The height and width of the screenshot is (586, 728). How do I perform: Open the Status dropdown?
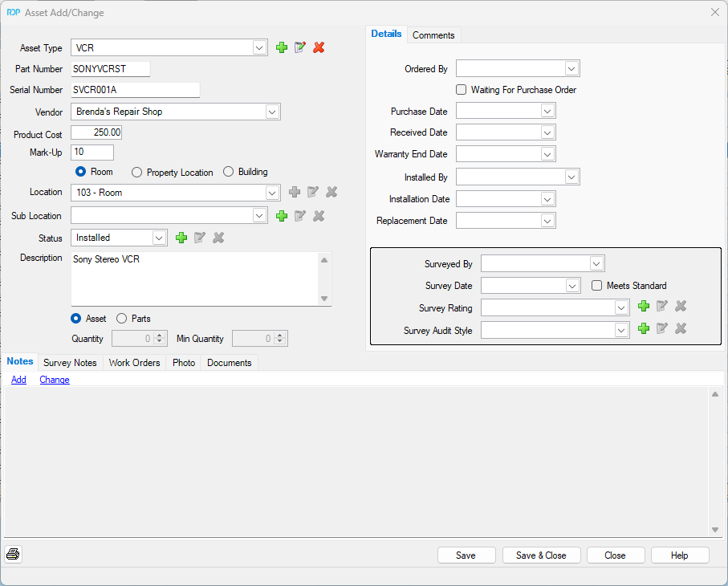coord(159,238)
